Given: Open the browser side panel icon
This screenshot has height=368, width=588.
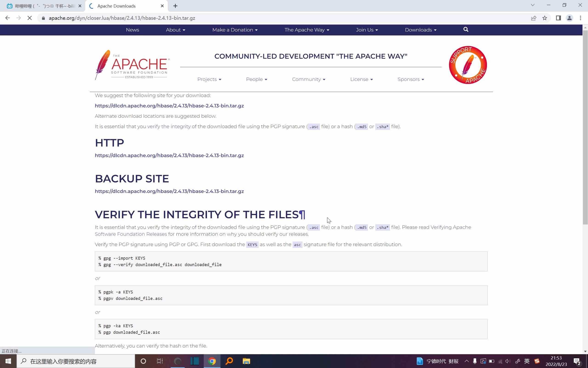Looking at the screenshot, I should (558, 18).
